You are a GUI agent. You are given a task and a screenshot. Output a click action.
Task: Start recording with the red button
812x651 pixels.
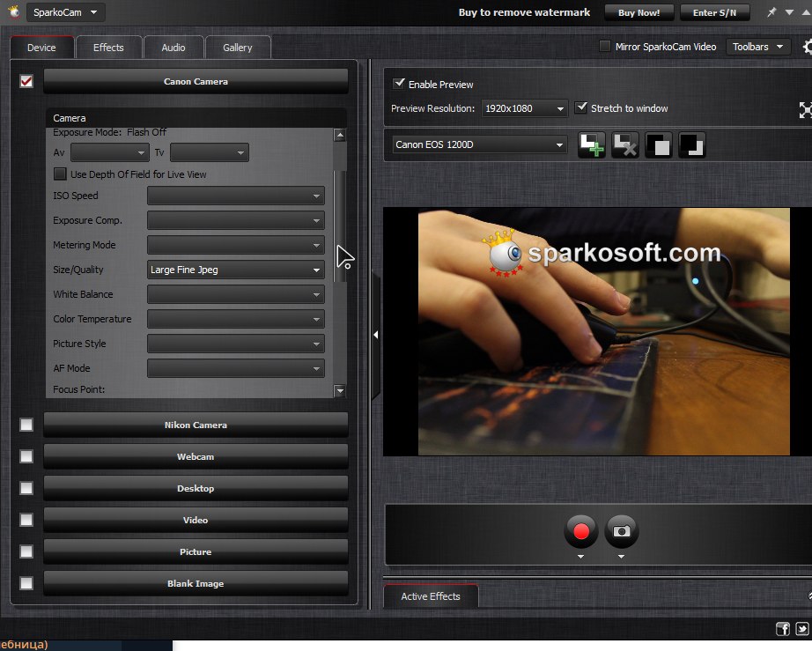[581, 531]
